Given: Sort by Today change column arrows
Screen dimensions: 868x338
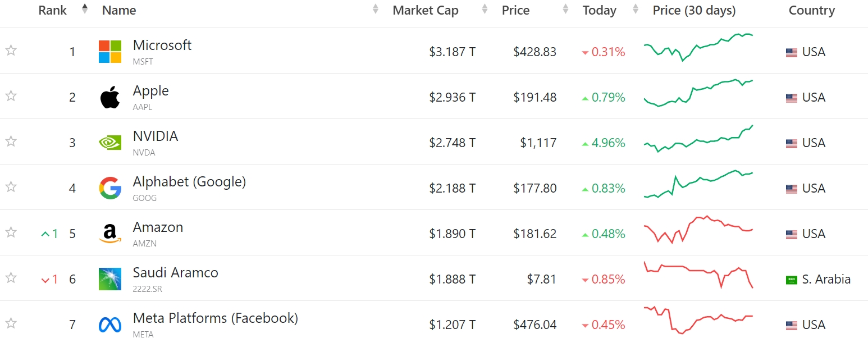Looking at the screenshot, I should (x=636, y=10).
